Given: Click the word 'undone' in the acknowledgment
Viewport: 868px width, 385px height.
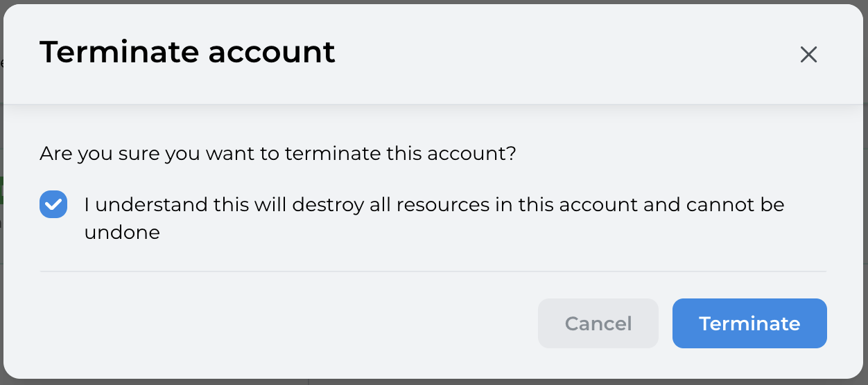Looking at the screenshot, I should (122, 233).
